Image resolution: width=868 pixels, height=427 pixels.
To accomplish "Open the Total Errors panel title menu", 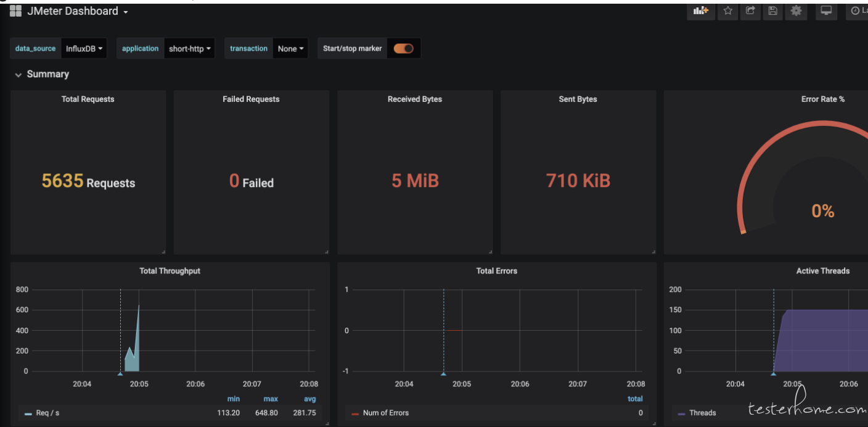I will pyautogui.click(x=497, y=271).
